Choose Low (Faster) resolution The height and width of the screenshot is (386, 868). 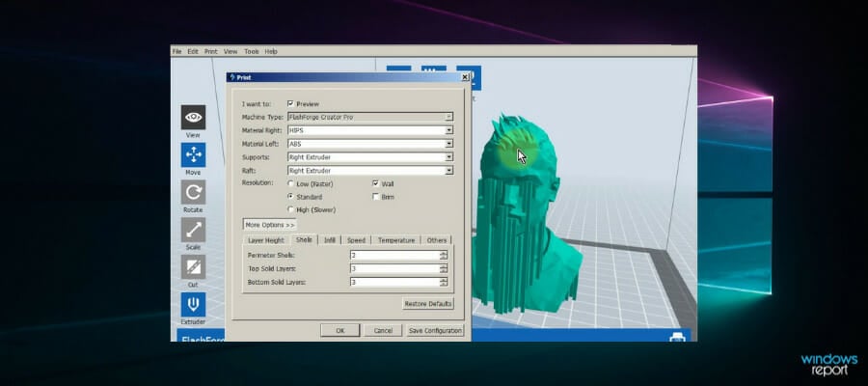pyautogui.click(x=291, y=183)
